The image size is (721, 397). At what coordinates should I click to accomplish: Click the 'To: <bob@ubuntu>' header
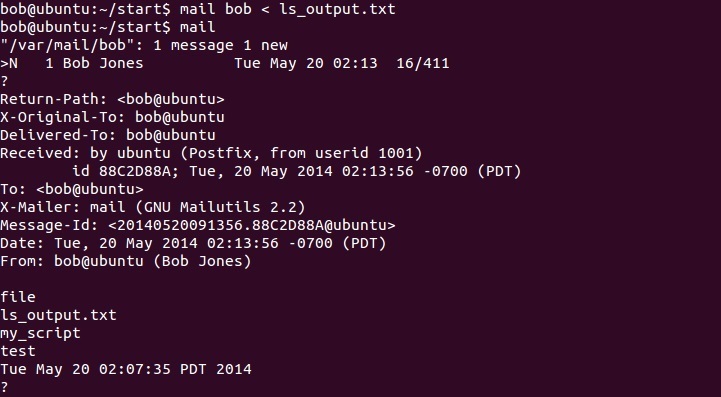[72, 189]
